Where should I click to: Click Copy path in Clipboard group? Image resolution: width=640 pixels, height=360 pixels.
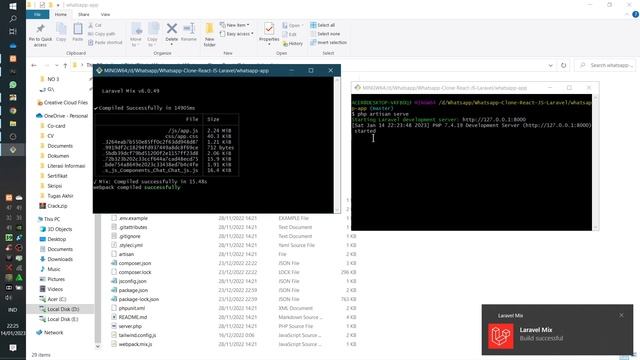coord(102,34)
